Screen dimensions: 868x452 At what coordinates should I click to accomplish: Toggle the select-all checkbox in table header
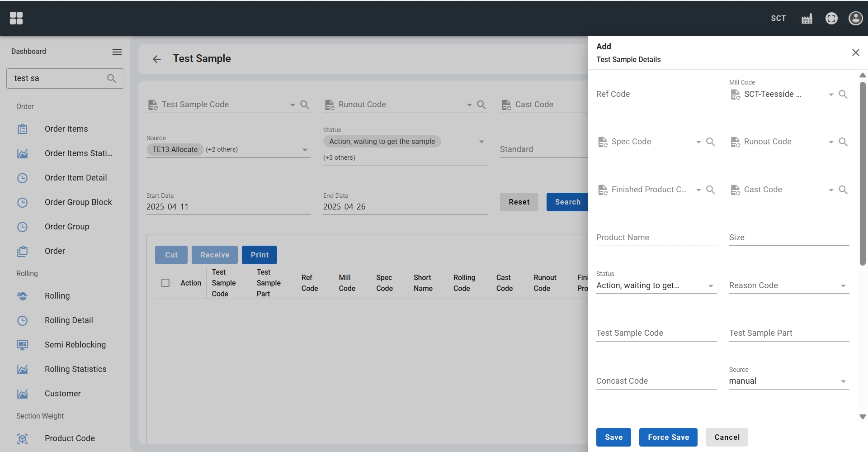(165, 283)
